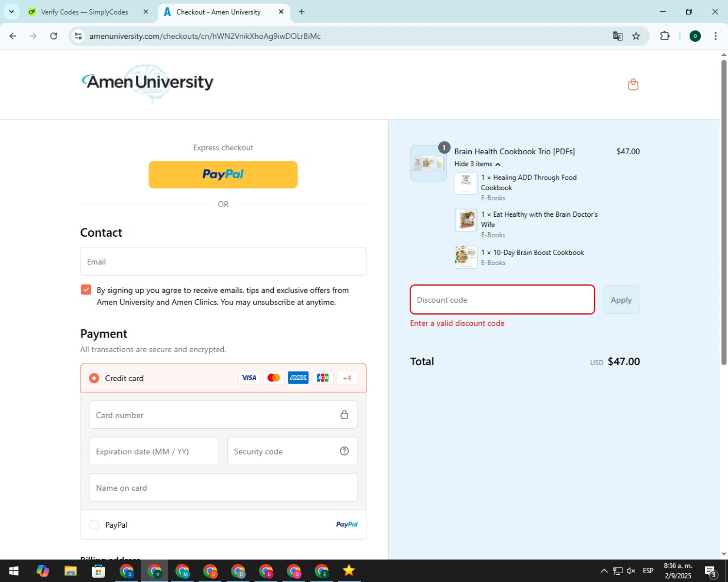This screenshot has width=728, height=582.
Task: Collapse the Hide 3 items list
Action: coord(477,164)
